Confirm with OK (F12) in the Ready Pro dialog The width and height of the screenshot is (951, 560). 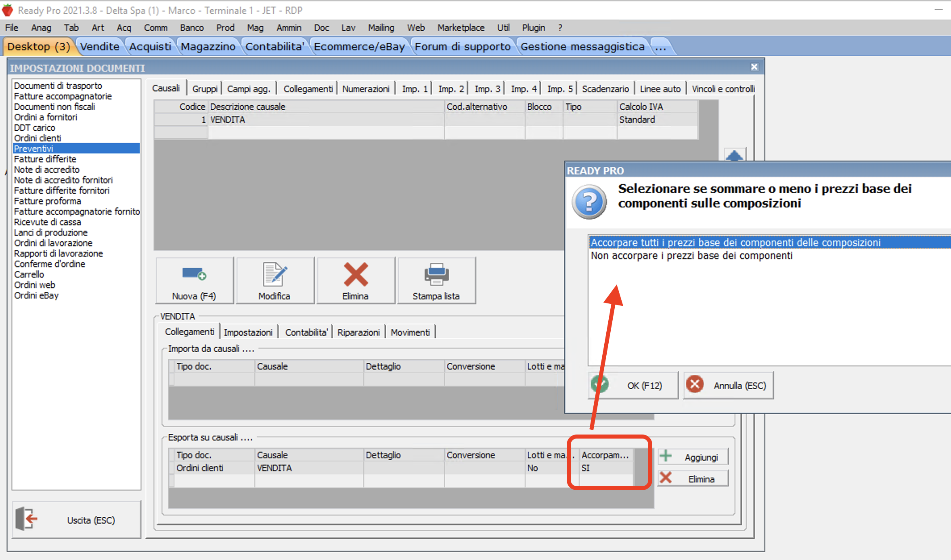click(x=633, y=385)
